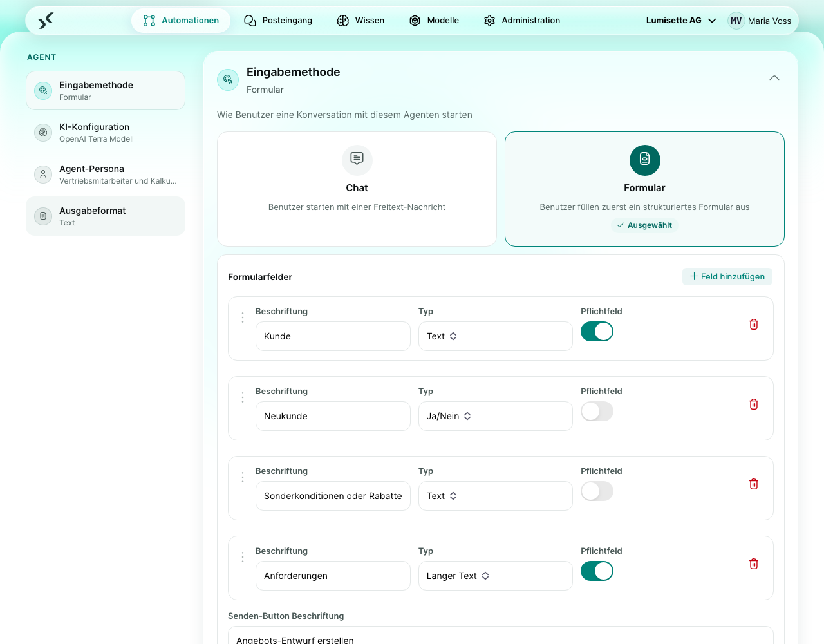Click the KI-Konfiguration sidebar icon

click(43, 132)
